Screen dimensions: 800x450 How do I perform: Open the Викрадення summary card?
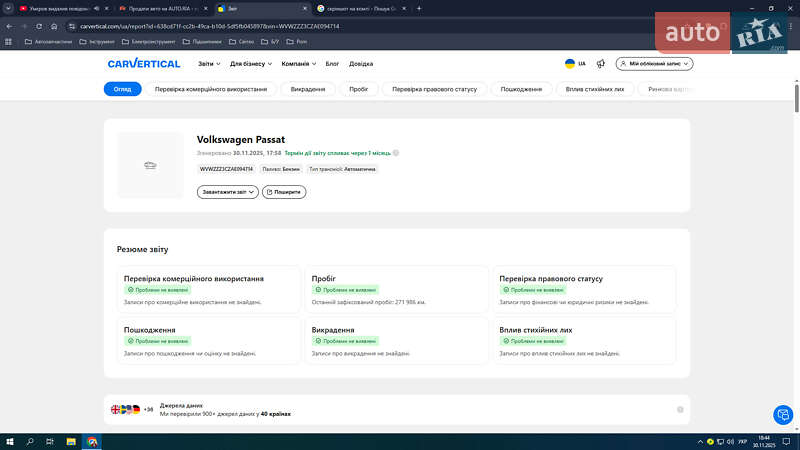pos(396,340)
